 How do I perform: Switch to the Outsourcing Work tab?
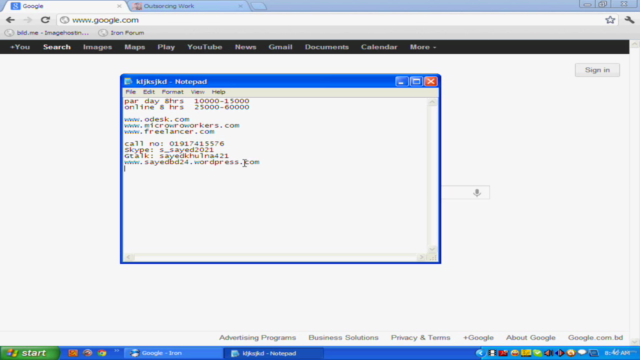click(188, 6)
